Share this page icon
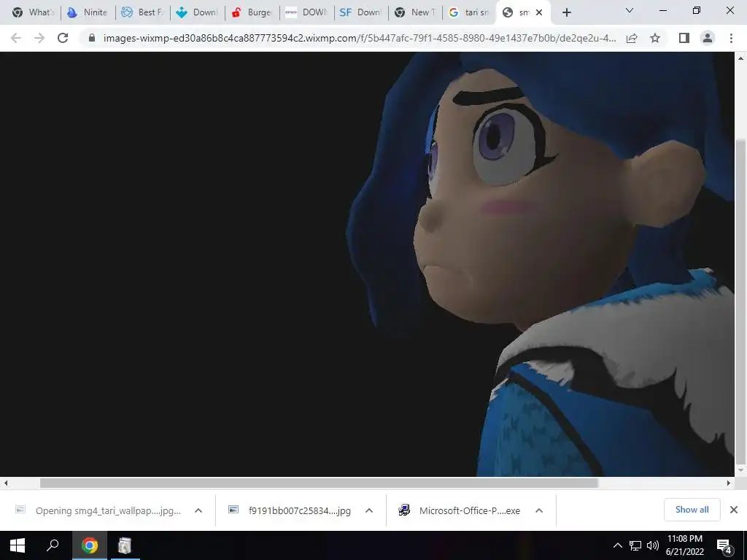747x560 pixels. [x=632, y=38]
